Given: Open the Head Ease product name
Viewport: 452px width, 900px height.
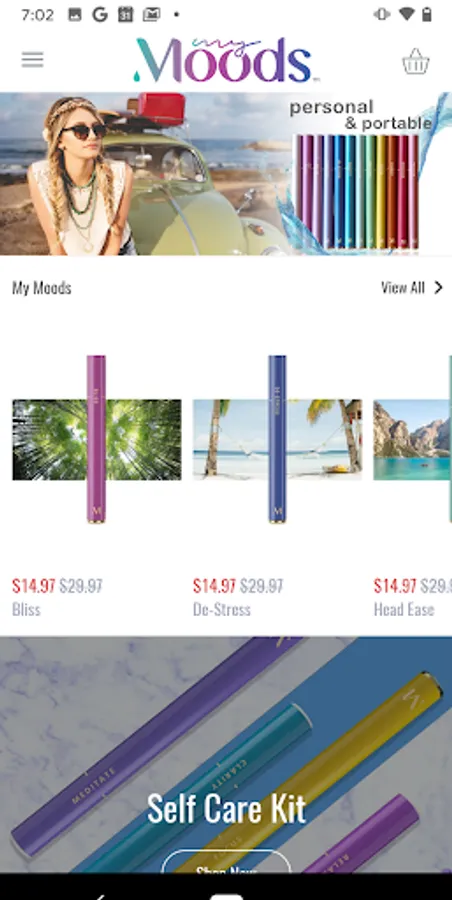Looking at the screenshot, I should point(404,609).
